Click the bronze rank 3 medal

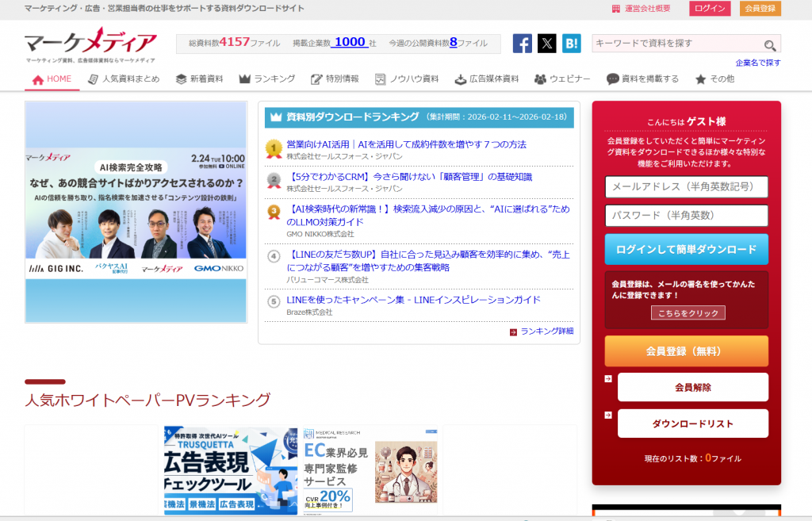pyautogui.click(x=274, y=213)
